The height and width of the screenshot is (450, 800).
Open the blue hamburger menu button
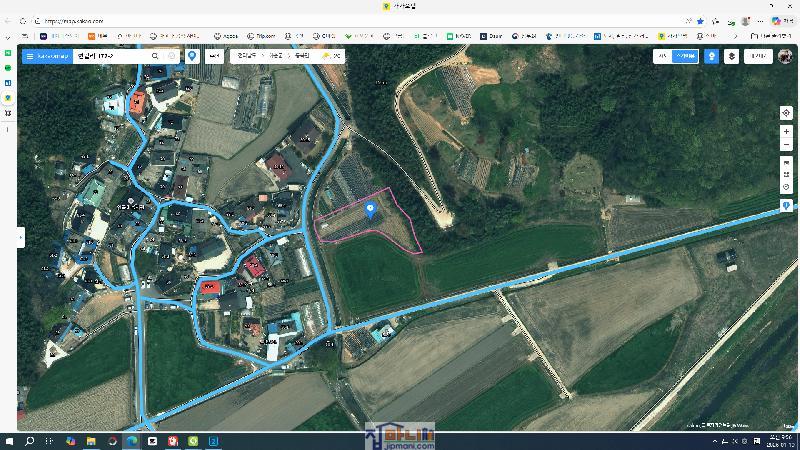(29, 57)
